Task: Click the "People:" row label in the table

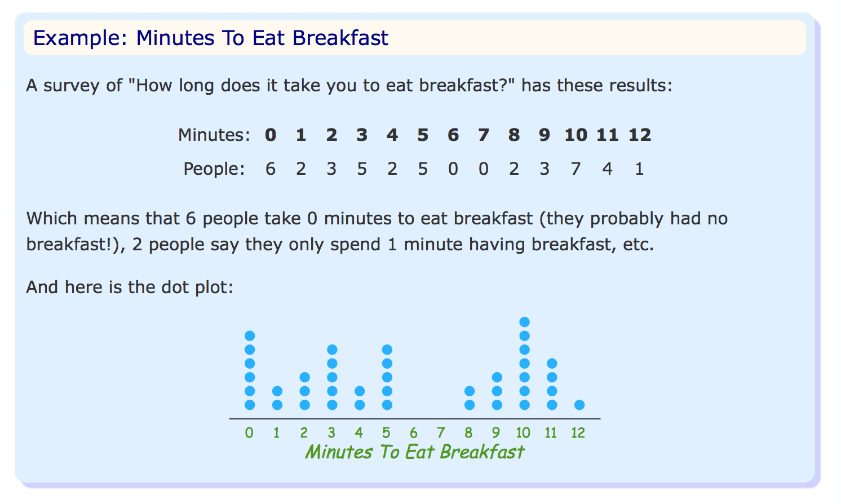Action: coord(214,169)
